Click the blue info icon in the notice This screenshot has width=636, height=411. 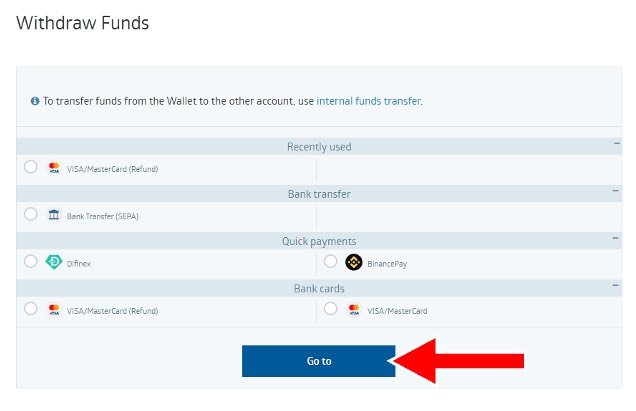[35, 101]
